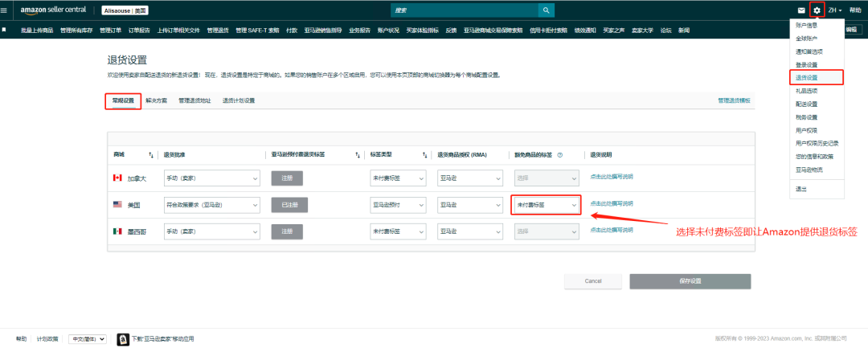This screenshot has height=360, width=868.
Task: Open 退货批准 dropdown for 墨西哥
Action: tap(212, 231)
